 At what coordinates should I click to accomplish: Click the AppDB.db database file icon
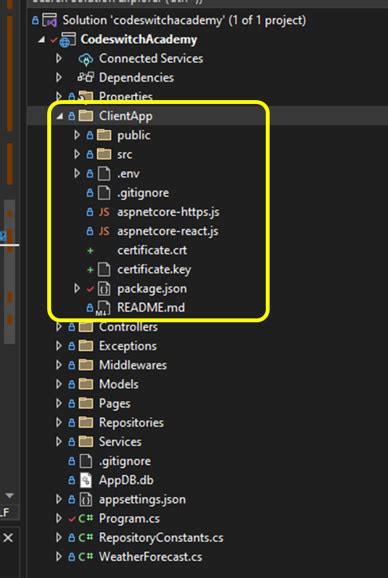[x=85, y=480]
